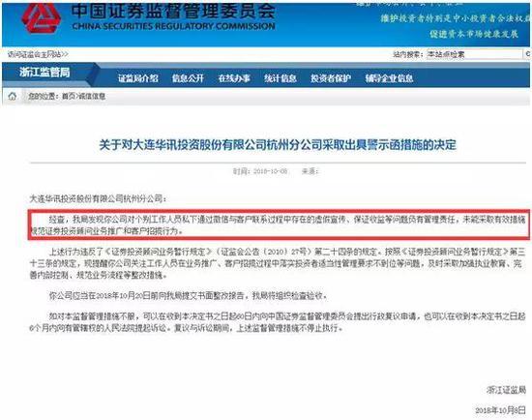Click the article title heading

pos(278,145)
